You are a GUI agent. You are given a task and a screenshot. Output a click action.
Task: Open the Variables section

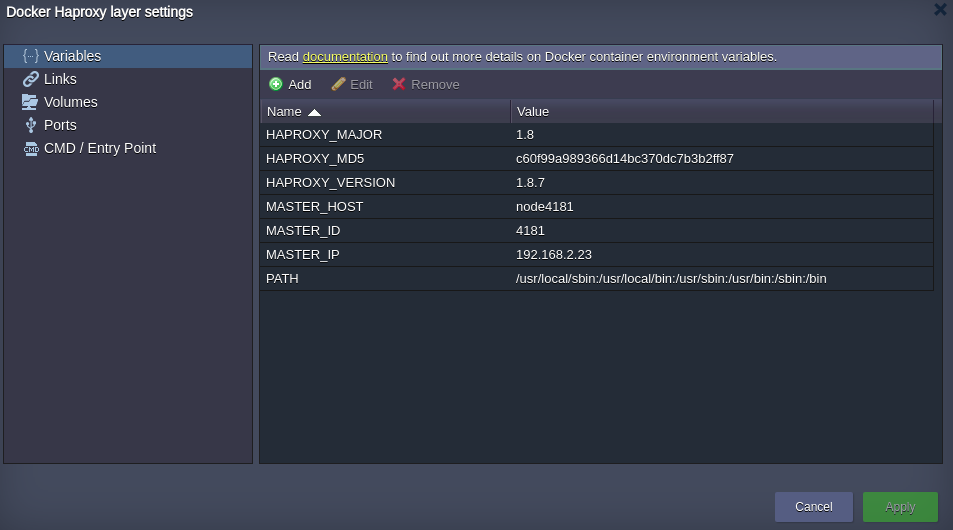(x=128, y=56)
